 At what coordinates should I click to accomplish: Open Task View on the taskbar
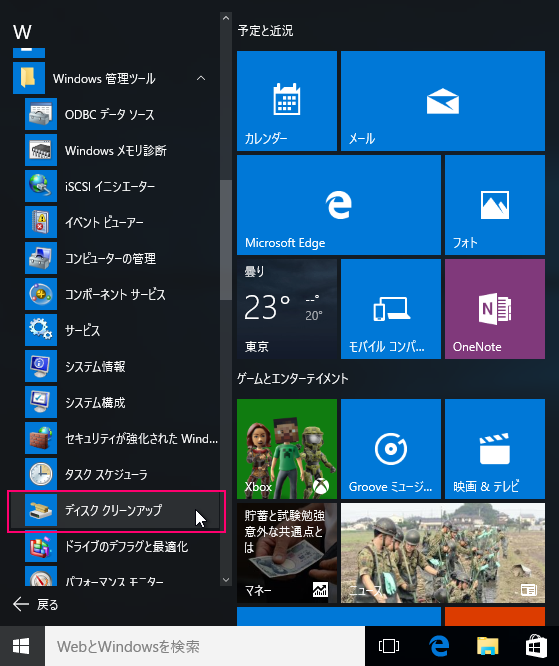click(389, 646)
